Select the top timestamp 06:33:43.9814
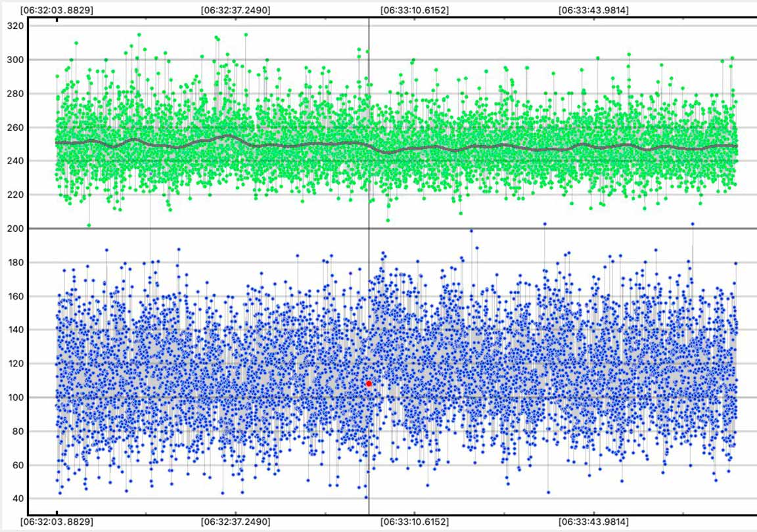 593,11
